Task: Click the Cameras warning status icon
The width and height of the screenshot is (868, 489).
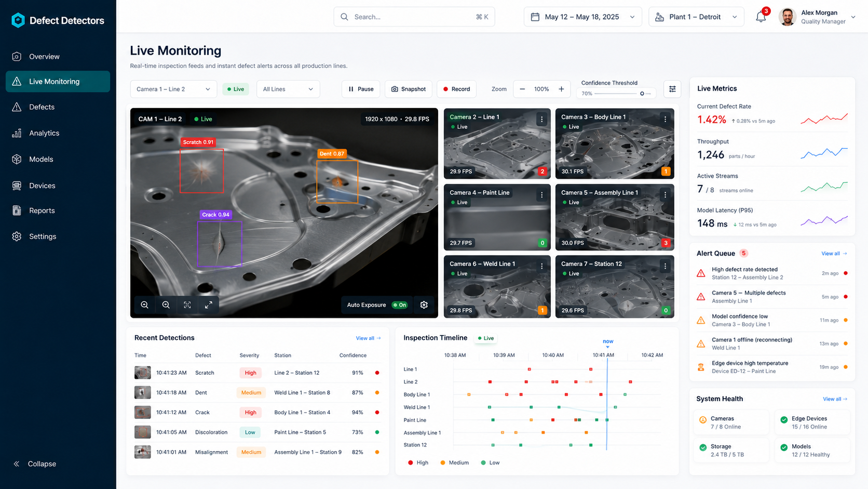Action: [703, 419]
